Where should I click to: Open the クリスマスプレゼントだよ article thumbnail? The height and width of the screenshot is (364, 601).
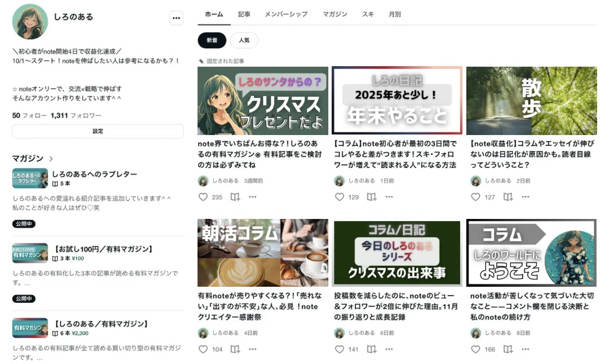263,101
